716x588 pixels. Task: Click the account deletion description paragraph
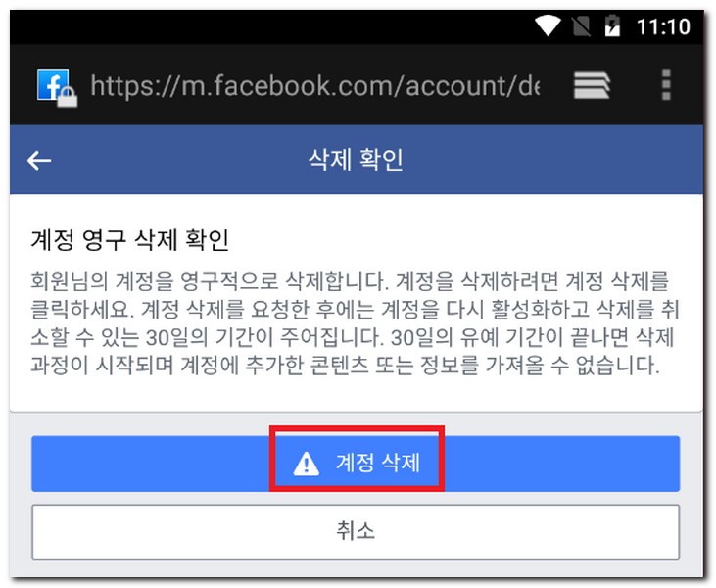356,322
